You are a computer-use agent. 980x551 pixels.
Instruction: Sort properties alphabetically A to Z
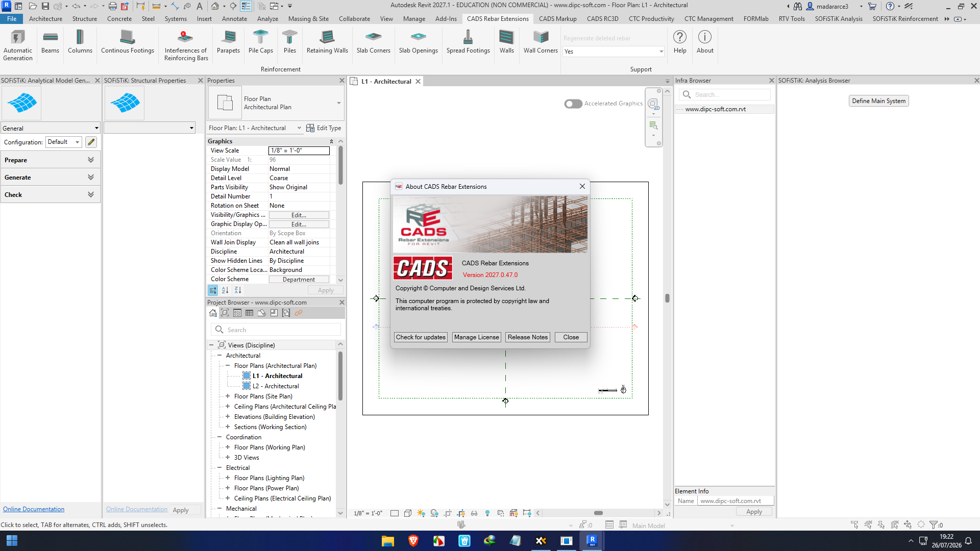coord(225,290)
